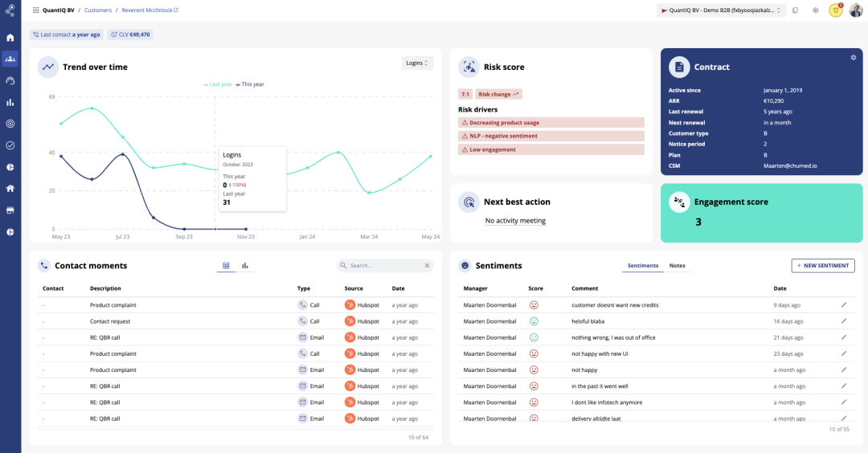Click the Engagement score header icon
Viewport: 868px width, 453px height.
click(679, 202)
